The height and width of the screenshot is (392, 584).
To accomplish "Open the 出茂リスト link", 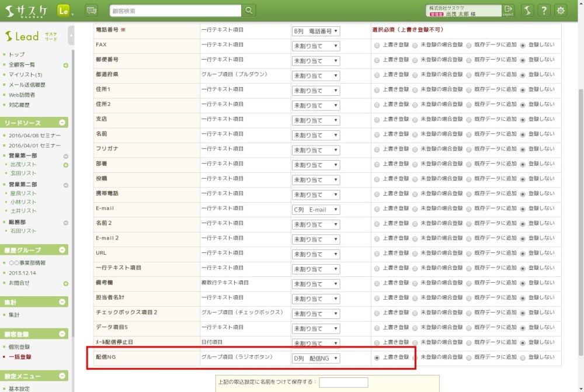I will (22, 165).
